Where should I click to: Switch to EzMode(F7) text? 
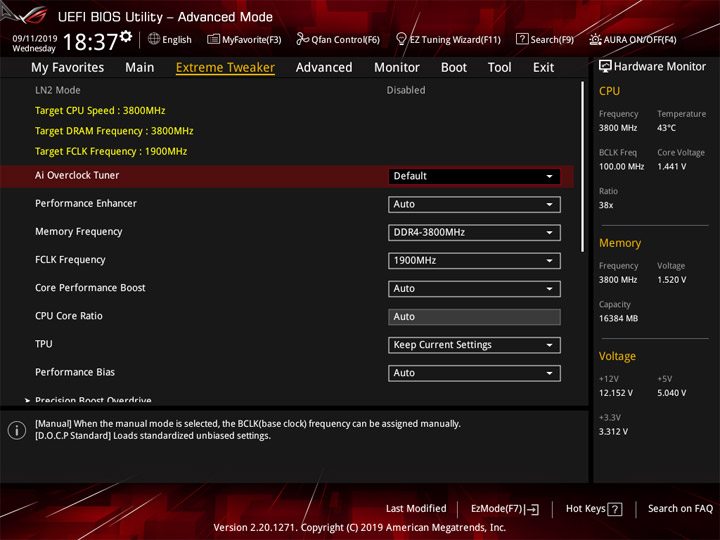point(497,509)
